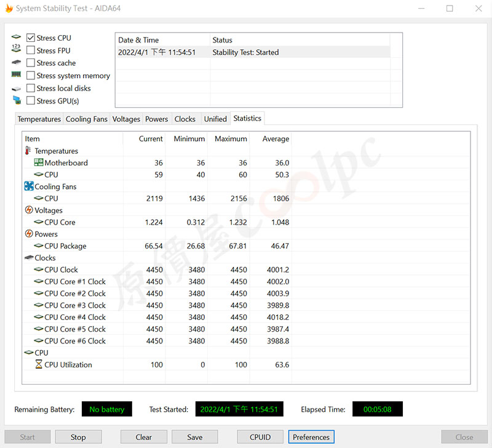Click the Current column header
492x448 pixels.
coord(145,138)
